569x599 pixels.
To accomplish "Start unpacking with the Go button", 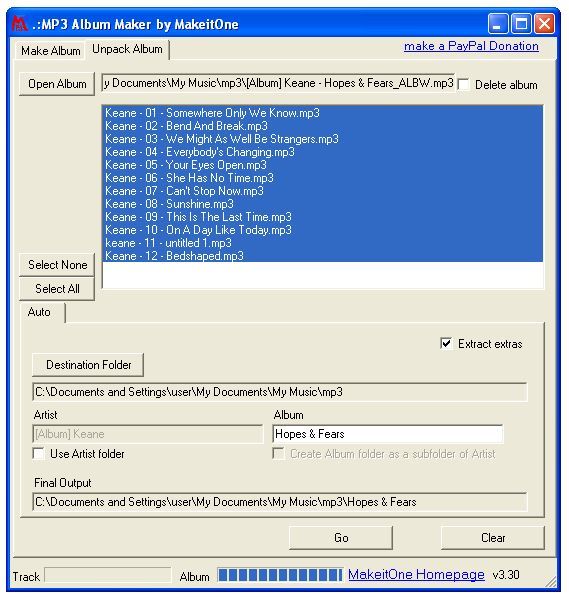I will (x=341, y=538).
